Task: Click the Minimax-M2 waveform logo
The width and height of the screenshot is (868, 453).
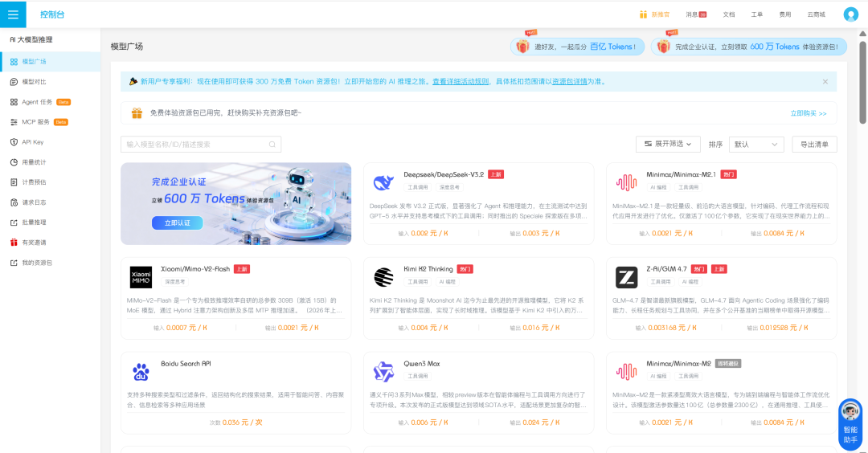Action: [x=626, y=372]
